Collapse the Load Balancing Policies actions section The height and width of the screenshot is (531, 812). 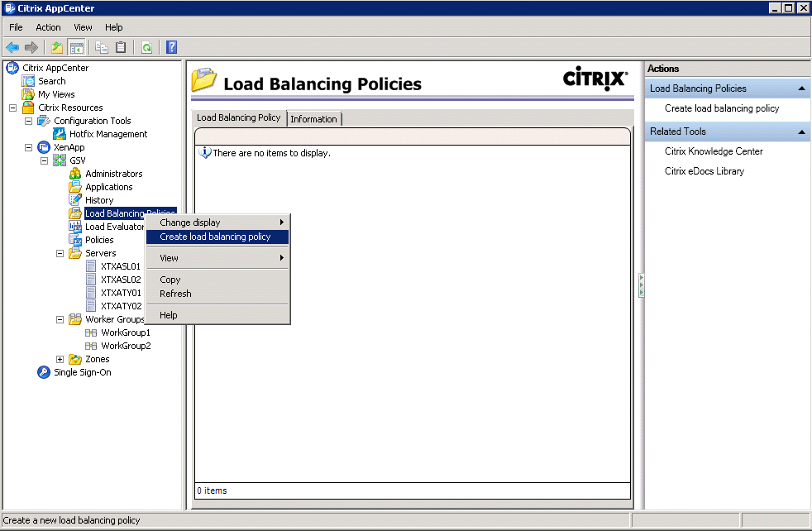click(x=801, y=88)
